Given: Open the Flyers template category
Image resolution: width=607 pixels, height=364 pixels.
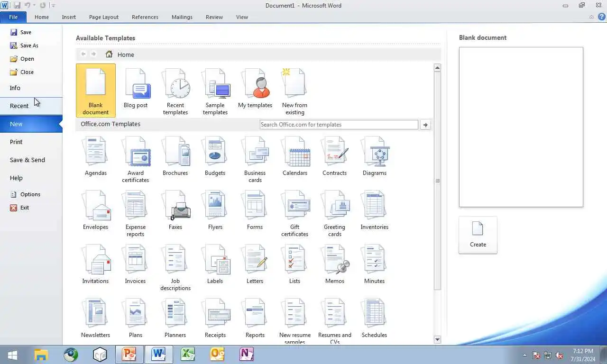Looking at the screenshot, I should click(215, 210).
